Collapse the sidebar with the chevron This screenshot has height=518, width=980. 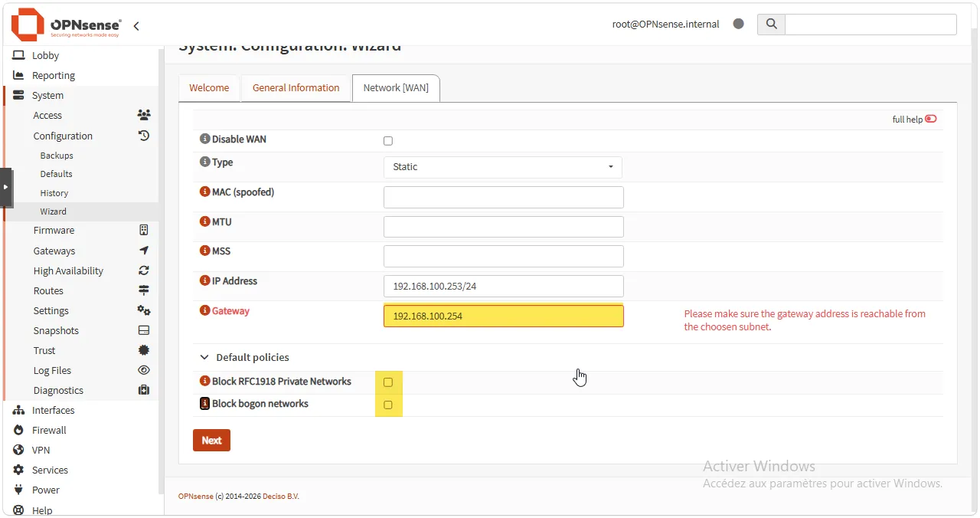coord(136,26)
